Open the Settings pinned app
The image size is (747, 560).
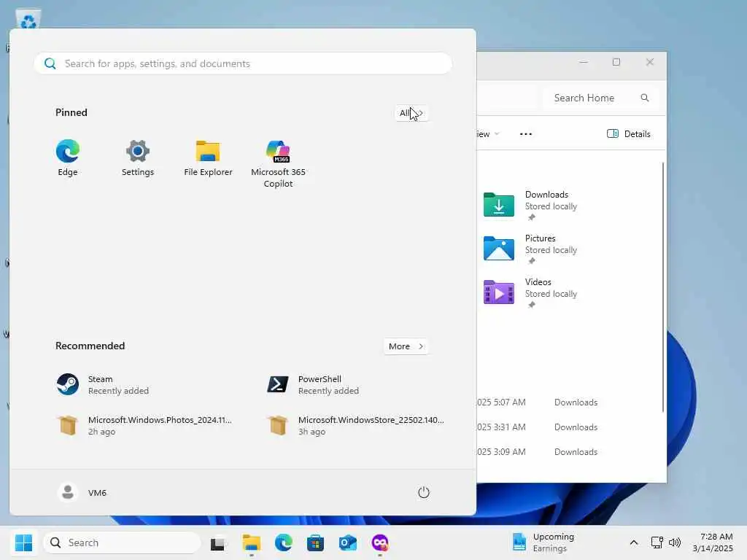(x=138, y=158)
